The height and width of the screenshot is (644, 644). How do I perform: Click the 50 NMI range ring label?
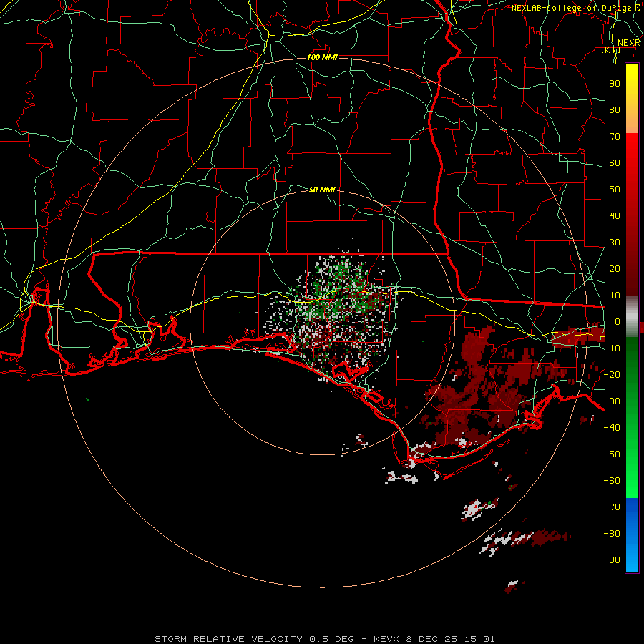point(322,190)
